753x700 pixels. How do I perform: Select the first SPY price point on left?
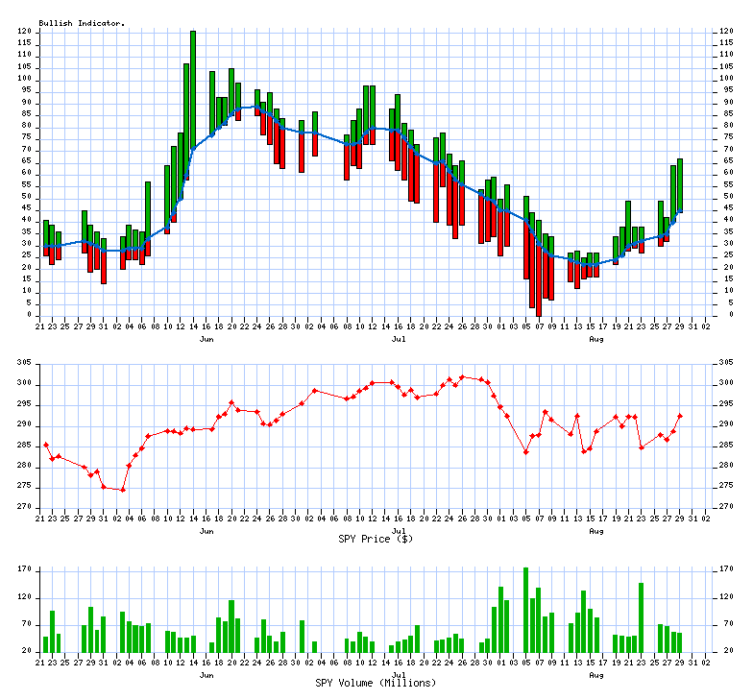45,445
